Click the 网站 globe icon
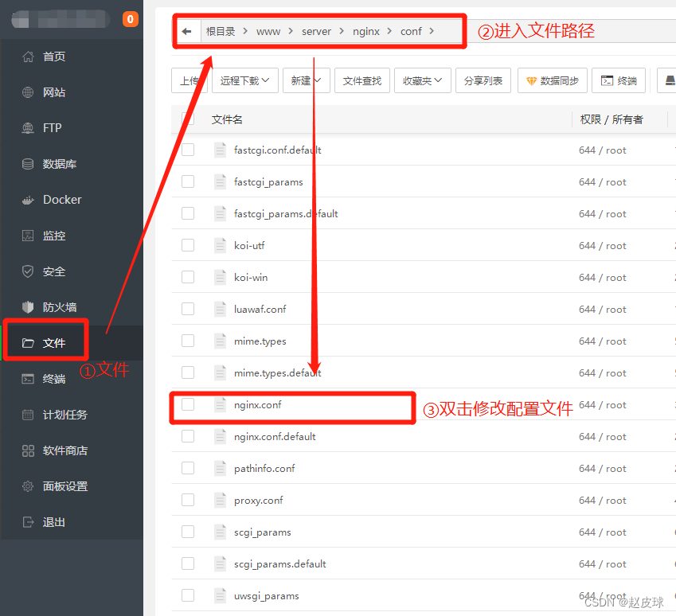 coord(28,92)
